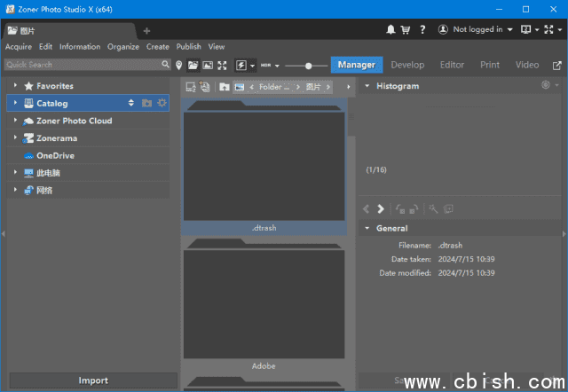Screen dimensions: 568x392
Task: Click the help question mark icon
Action: point(422,29)
